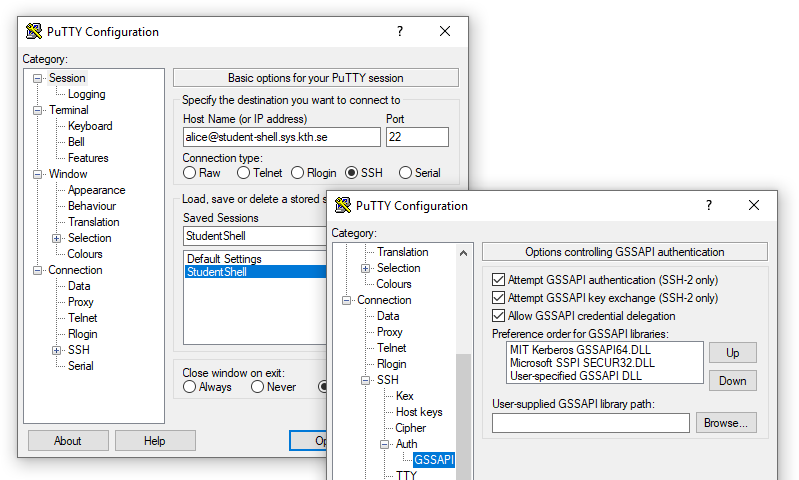Select the Raw connection type

[x=189, y=173]
